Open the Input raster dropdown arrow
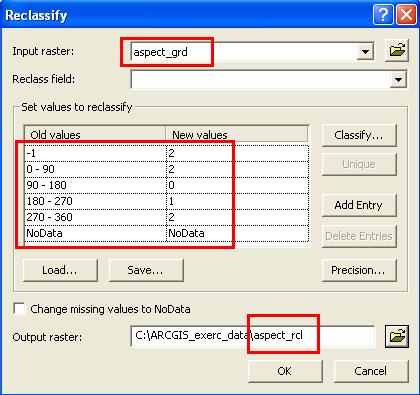420x395 pixels. pyautogui.click(x=365, y=52)
